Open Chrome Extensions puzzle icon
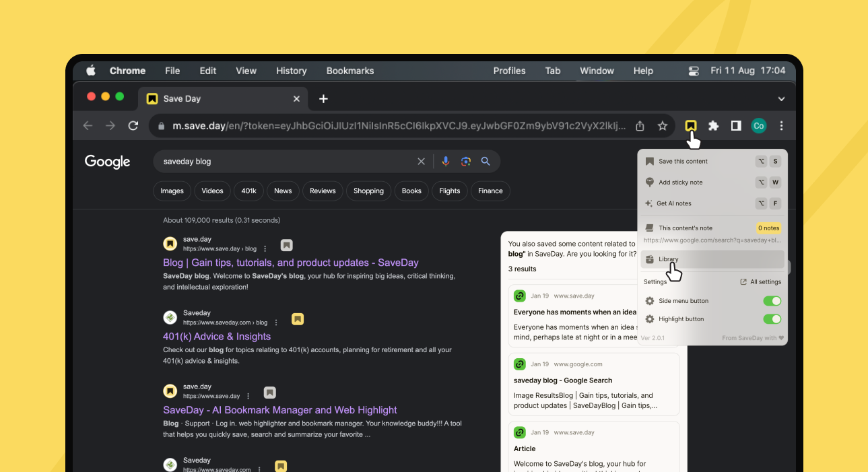 (714, 126)
